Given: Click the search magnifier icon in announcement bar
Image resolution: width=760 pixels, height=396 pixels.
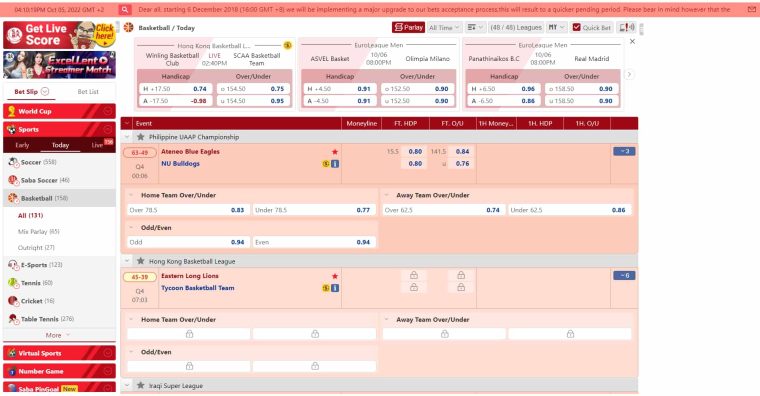Looking at the screenshot, I should [x=125, y=9].
